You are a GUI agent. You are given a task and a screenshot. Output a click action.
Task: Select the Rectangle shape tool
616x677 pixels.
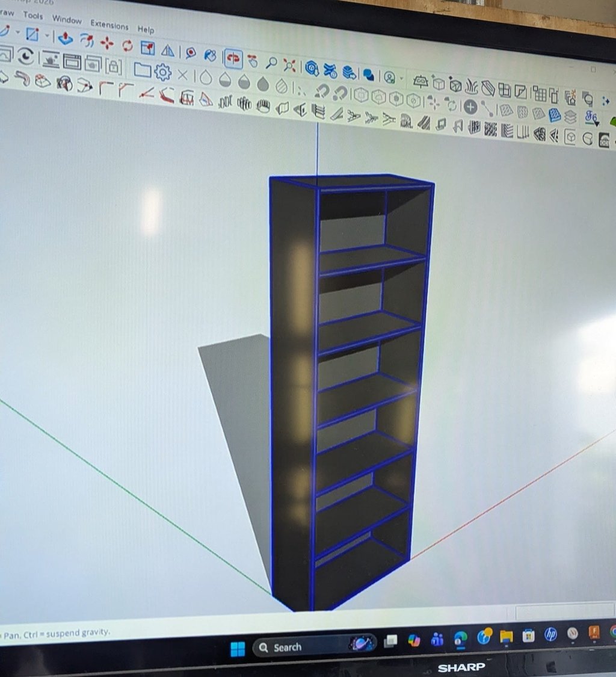32,34
